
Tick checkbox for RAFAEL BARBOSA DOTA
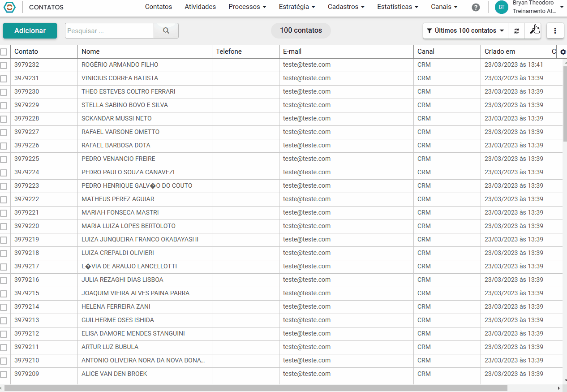pos(4,146)
